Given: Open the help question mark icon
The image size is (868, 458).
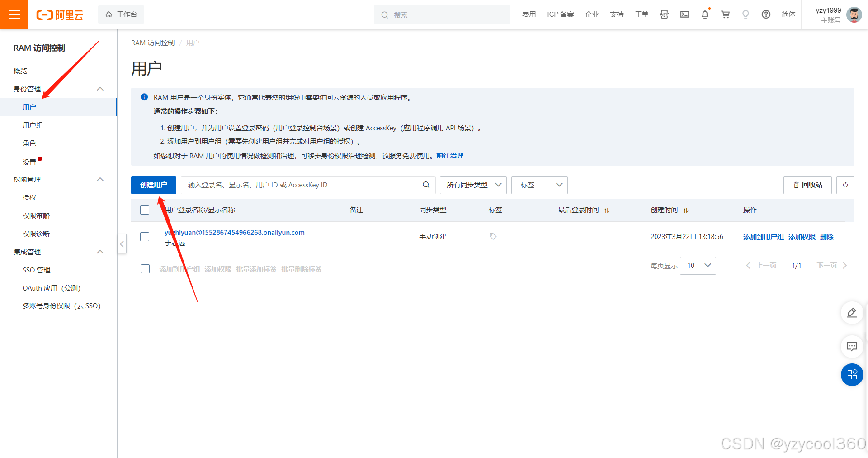Looking at the screenshot, I should click(x=766, y=14).
